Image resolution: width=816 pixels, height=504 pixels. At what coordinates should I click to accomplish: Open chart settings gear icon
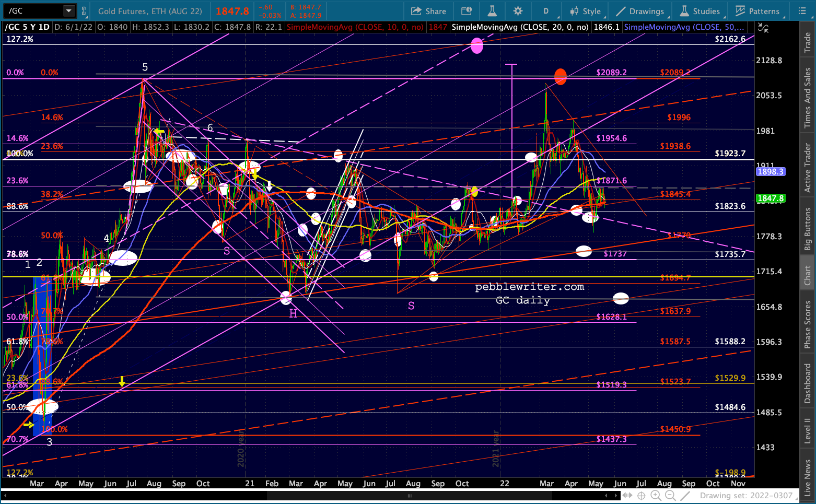(518, 11)
